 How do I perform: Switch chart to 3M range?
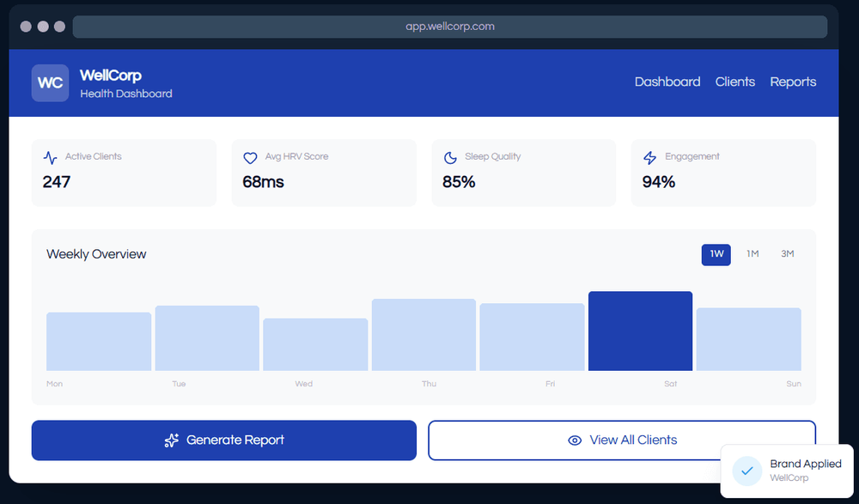(787, 254)
